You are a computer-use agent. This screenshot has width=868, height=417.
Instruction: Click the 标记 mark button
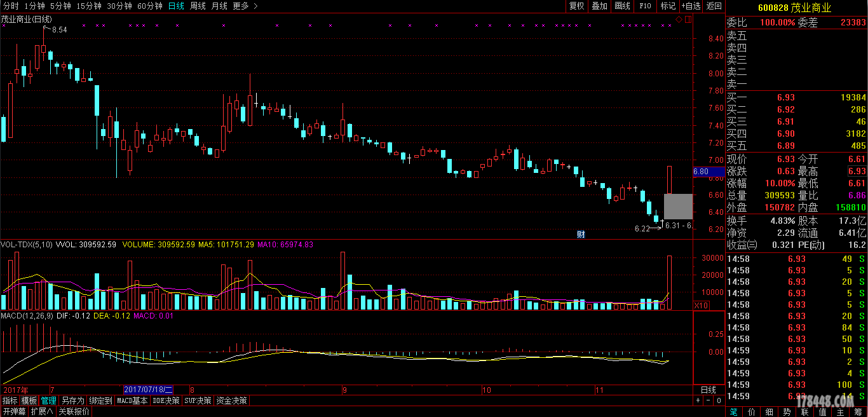click(668, 6)
